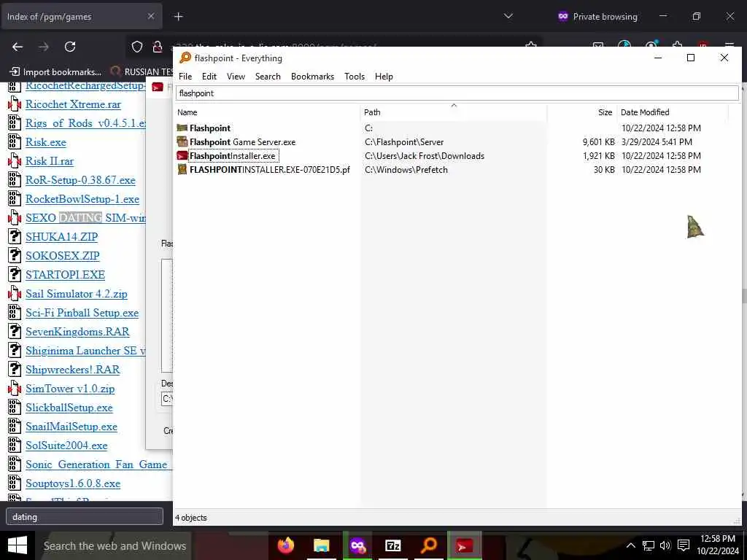Open the Tools menu in Everything
Image resolution: width=747 pixels, height=560 pixels.
pos(355,76)
